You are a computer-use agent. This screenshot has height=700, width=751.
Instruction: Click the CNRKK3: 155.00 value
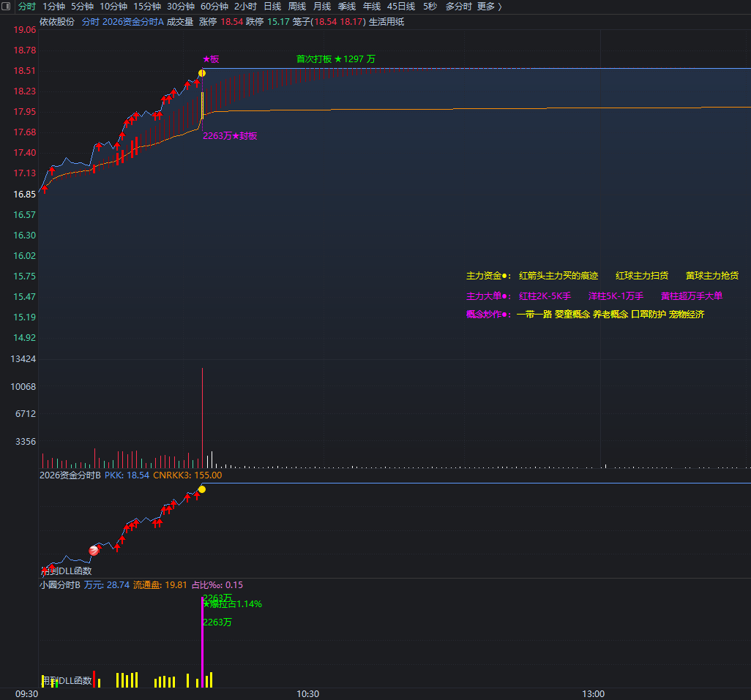click(x=187, y=475)
